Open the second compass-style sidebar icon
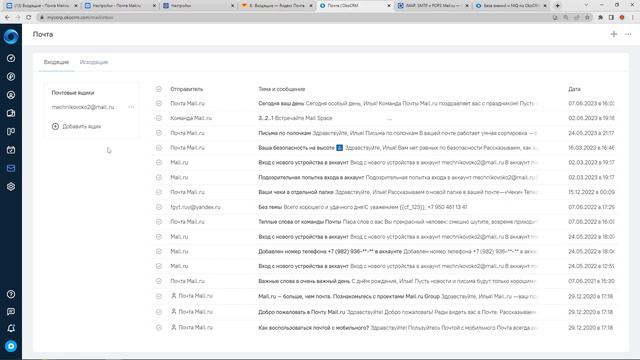Viewport: 640px width, 360px height. [11, 77]
